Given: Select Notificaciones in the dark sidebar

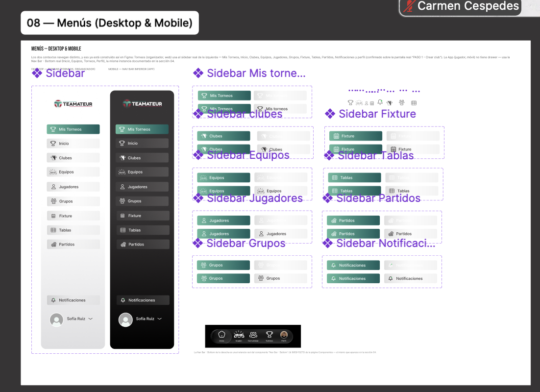Looking at the screenshot, I should click(x=143, y=300).
